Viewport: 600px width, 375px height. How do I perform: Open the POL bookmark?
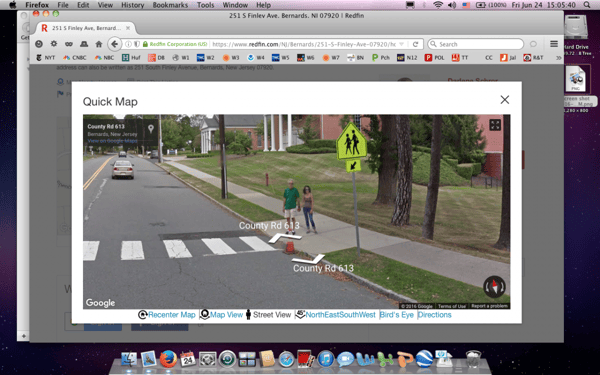click(434, 58)
